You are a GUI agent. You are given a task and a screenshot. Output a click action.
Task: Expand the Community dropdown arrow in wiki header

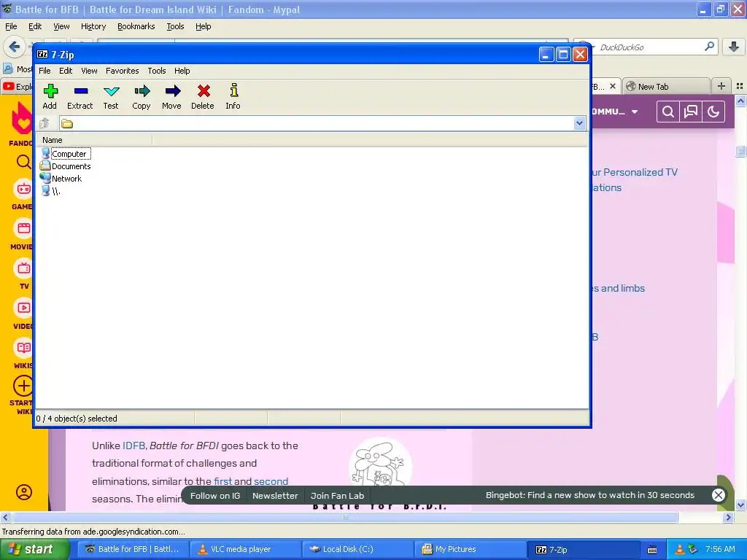click(x=635, y=112)
